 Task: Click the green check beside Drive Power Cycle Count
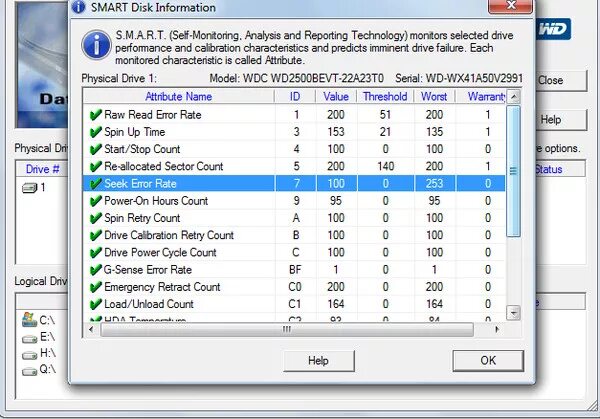(x=95, y=253)
